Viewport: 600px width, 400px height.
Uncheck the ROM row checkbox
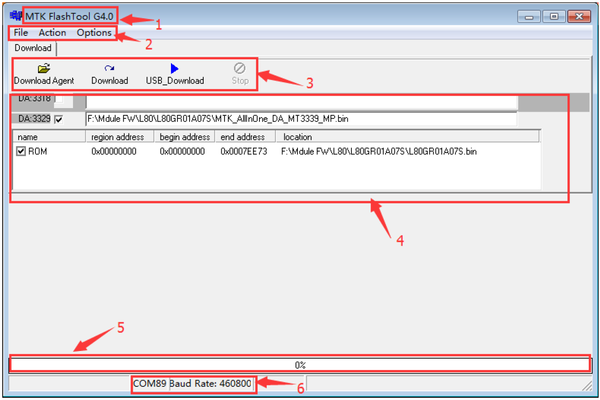coord(21,151)
